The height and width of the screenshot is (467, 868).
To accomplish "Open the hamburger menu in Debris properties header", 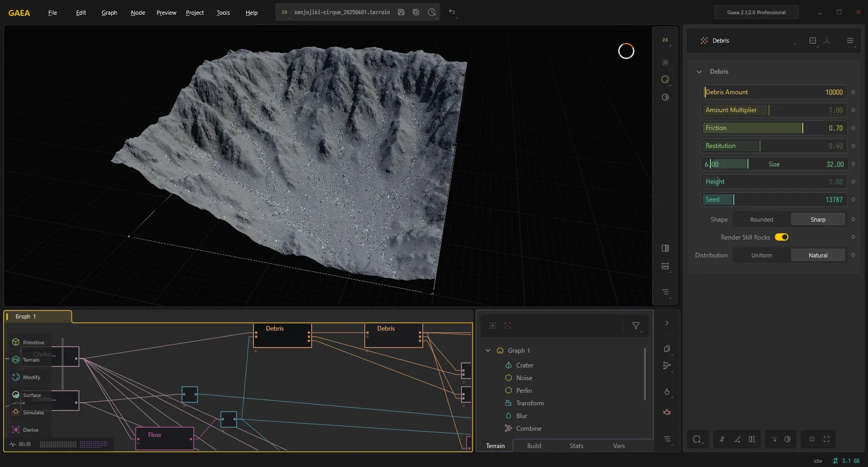I will pyautogui.click(x=850, y=41).
